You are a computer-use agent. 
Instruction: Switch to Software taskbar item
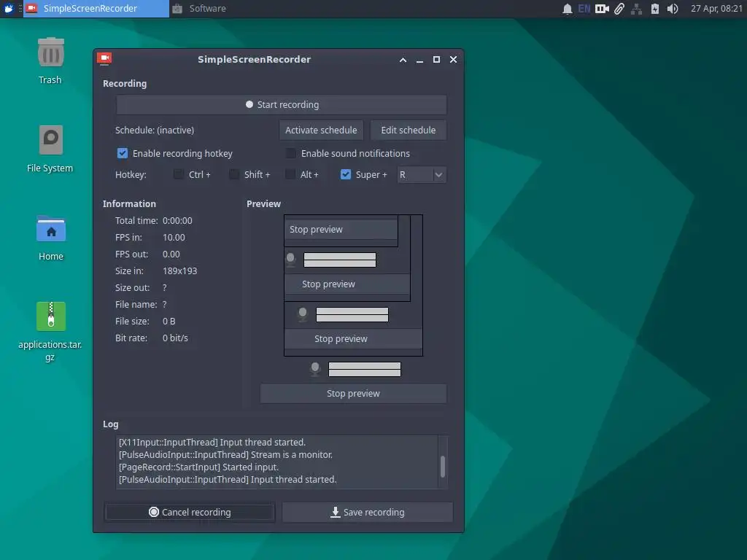(x=199, y=9)
